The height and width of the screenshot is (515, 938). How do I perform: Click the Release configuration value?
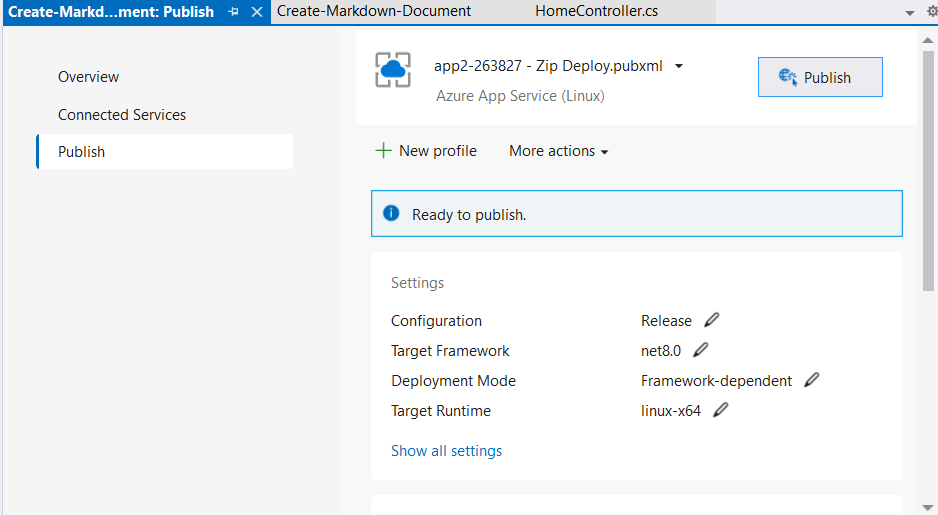pyautogui.click(x=666, y=321)
